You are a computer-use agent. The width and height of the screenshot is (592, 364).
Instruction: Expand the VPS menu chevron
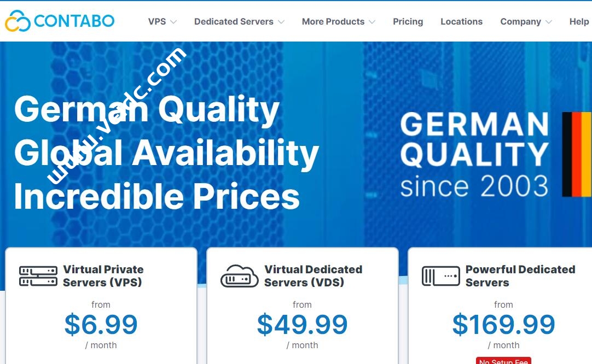coord(173,22)
